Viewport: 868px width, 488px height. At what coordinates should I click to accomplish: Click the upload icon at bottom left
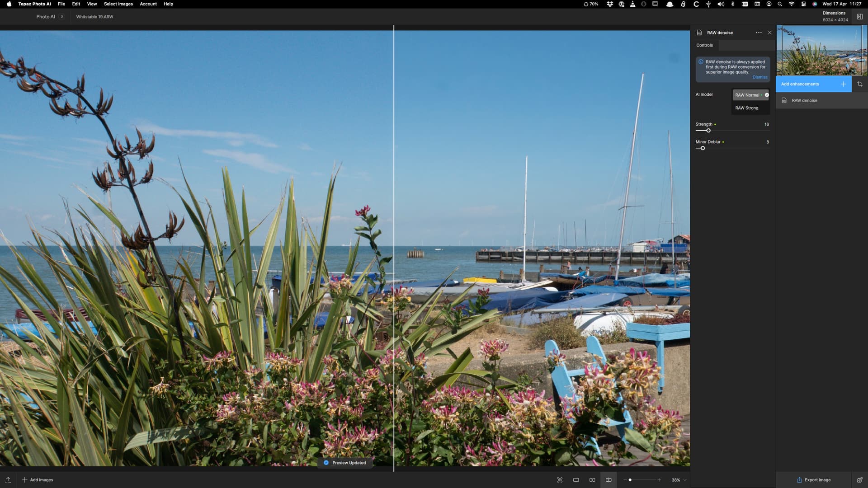point(8,480)
